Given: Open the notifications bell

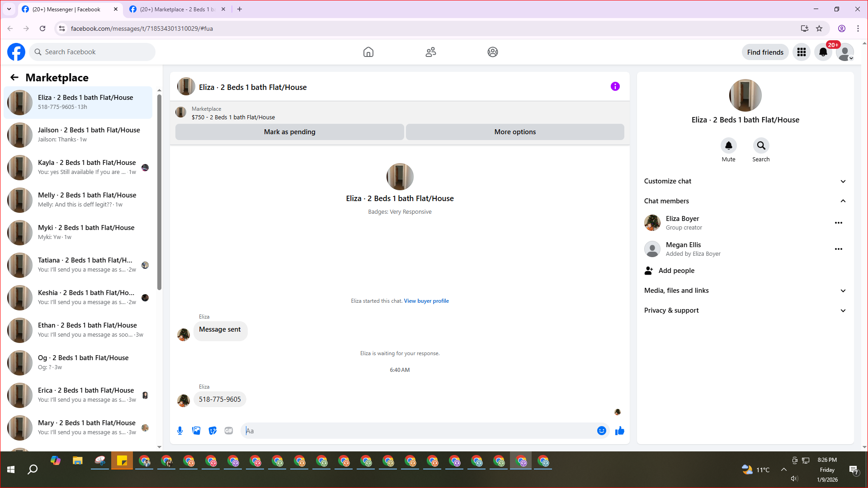Looking at the screenshot, I should (823, 52).
